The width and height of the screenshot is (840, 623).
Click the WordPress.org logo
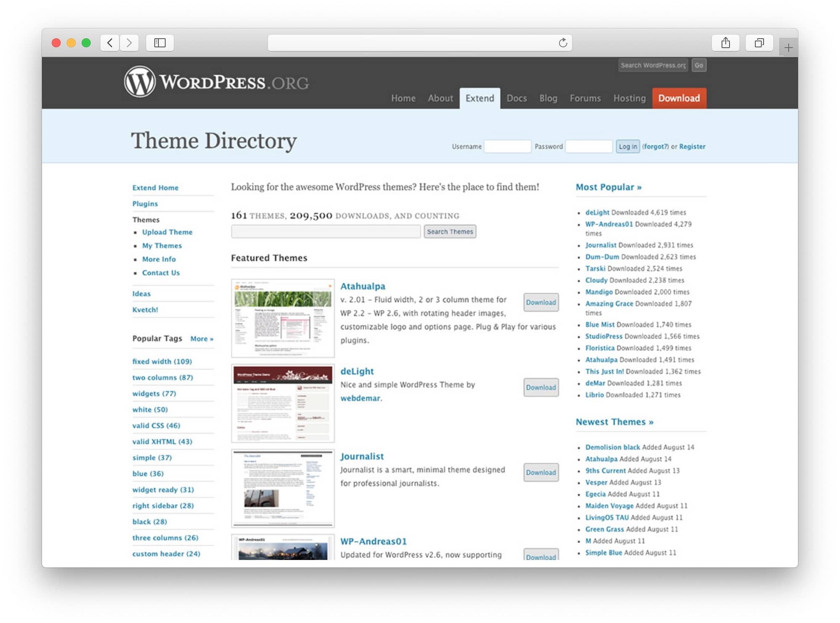pos(217,82)
